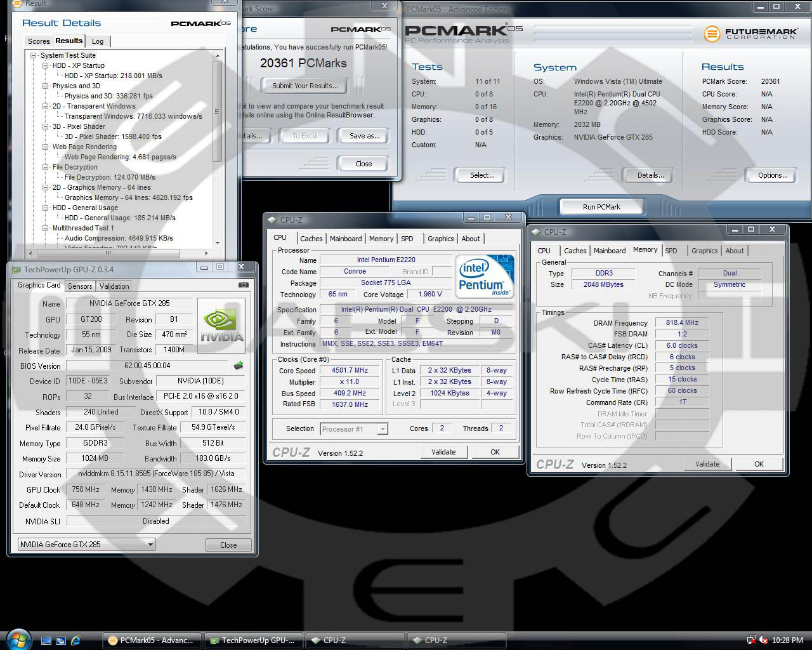Select 'Transparent Windows: 7716.033 windows/s' row
The image size is (812, 650).
pyautogui.click(x=133, y=116)
